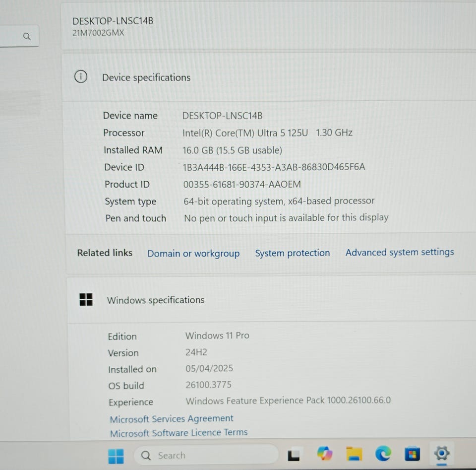476x470 pixels.
Task: Launch Microsoft Edge from the taskbar
Action: [x=383, y=454]
